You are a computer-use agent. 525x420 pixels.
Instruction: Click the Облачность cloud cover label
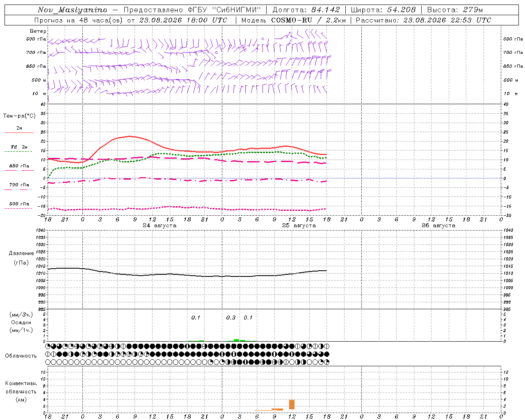(21, 356)
